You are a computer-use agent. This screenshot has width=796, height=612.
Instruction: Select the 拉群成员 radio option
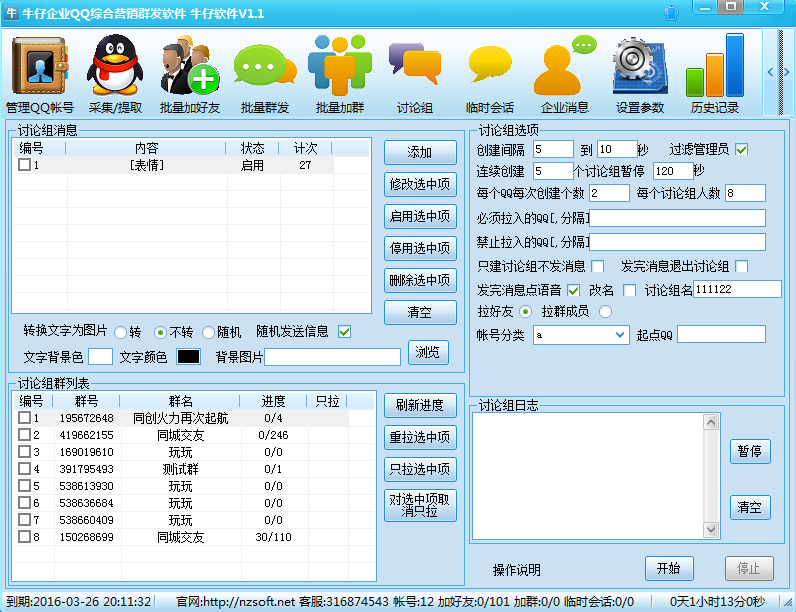[x=605, y=312]
